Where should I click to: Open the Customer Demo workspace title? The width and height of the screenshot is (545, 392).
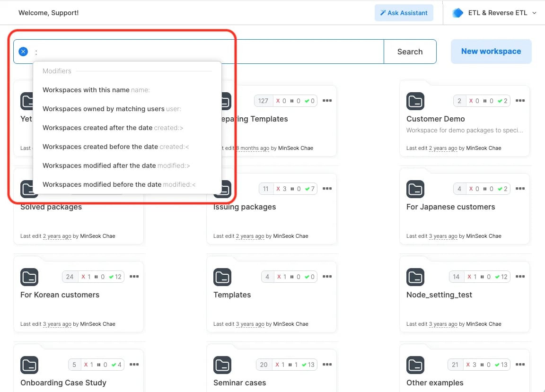coord(436,119)
